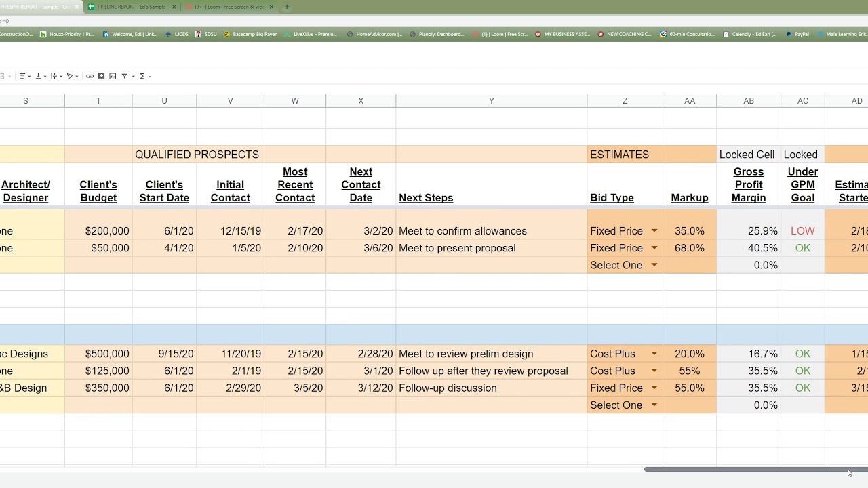Close the PIPELINE REPORT Sample tab
The width and height of the screenshot is (868, 488).
[x=77, y=7]
